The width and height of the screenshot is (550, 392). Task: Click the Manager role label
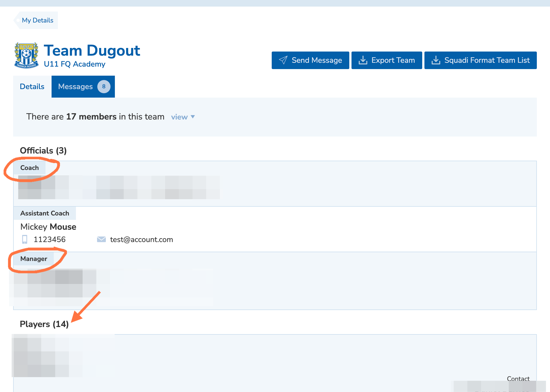tap(34, 259)
